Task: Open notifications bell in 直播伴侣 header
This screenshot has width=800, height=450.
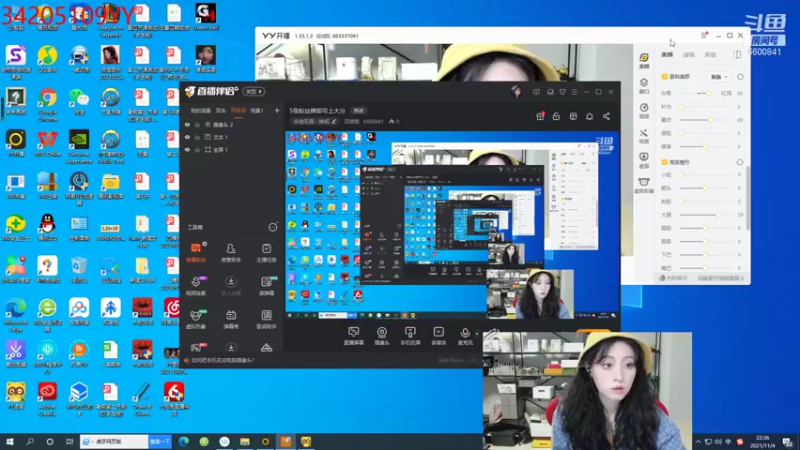Action: (x=589, y=116)
